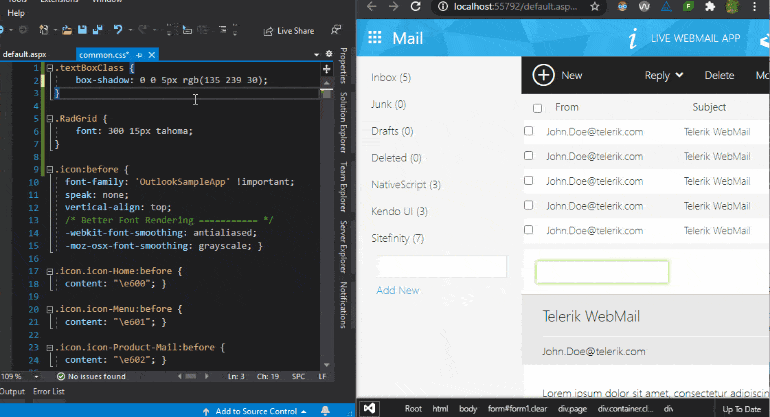The image size is (770, 417).
Task: Expand the Reply dropdown
Action: [679, 75]
